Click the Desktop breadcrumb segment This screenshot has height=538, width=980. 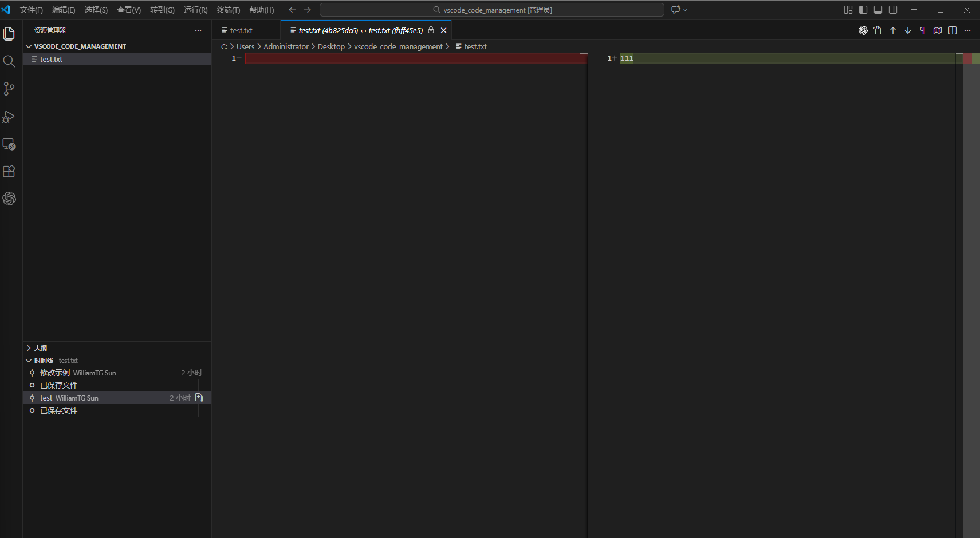tap(331, 46)
